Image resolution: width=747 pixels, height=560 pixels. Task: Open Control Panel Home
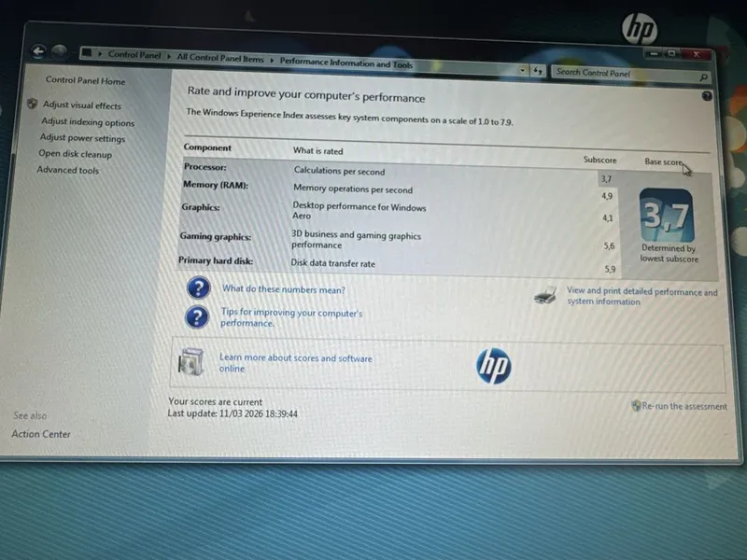click(x=85, y=80)
